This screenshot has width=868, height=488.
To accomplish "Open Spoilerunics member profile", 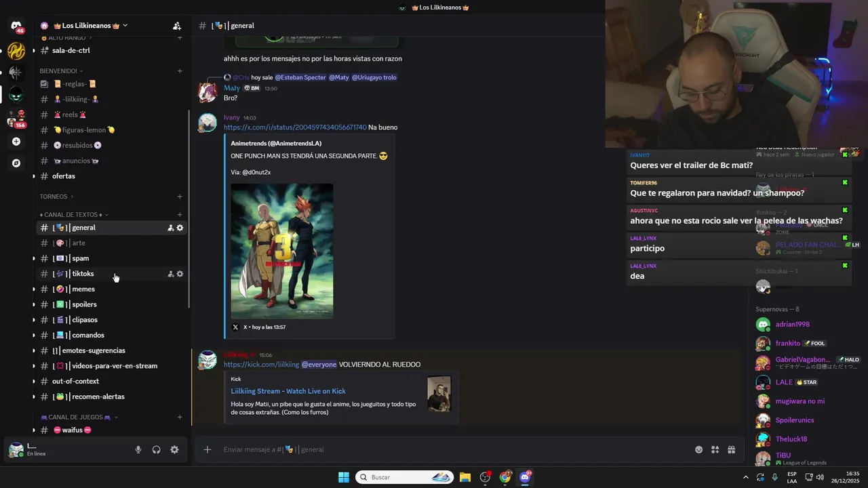I will click(806, 420).
